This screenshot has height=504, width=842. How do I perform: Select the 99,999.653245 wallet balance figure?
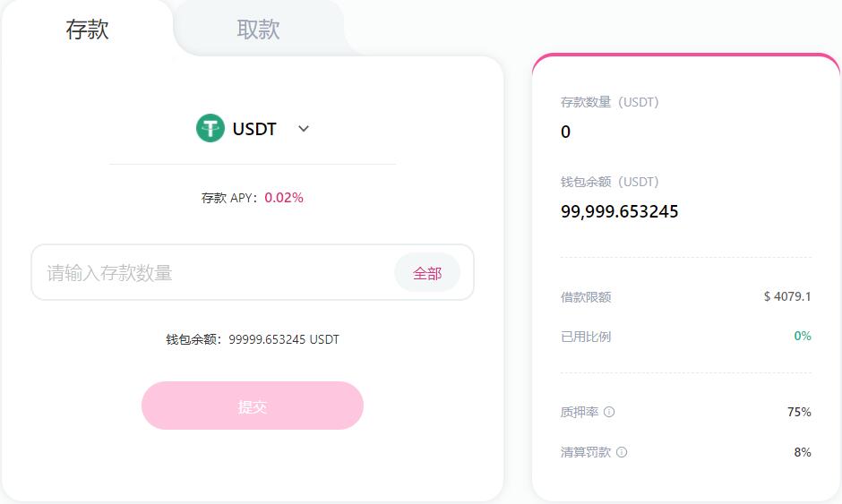(619, 212)
